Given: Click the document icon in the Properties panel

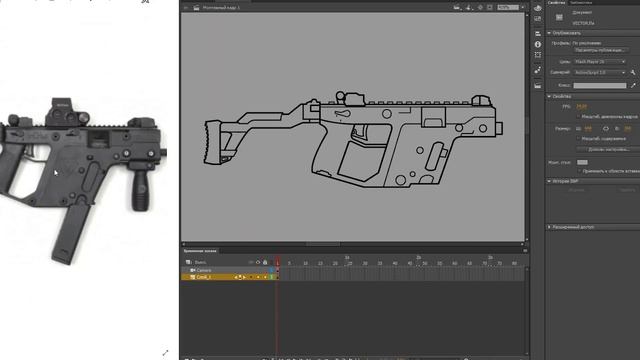Looking at the screenshot, I should coord(559,17).
